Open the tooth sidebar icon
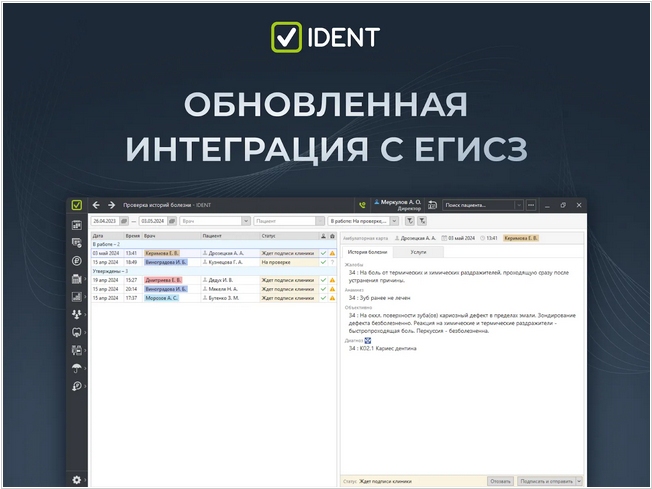This screenshot has width=652, height=489. tap(77, 332)
